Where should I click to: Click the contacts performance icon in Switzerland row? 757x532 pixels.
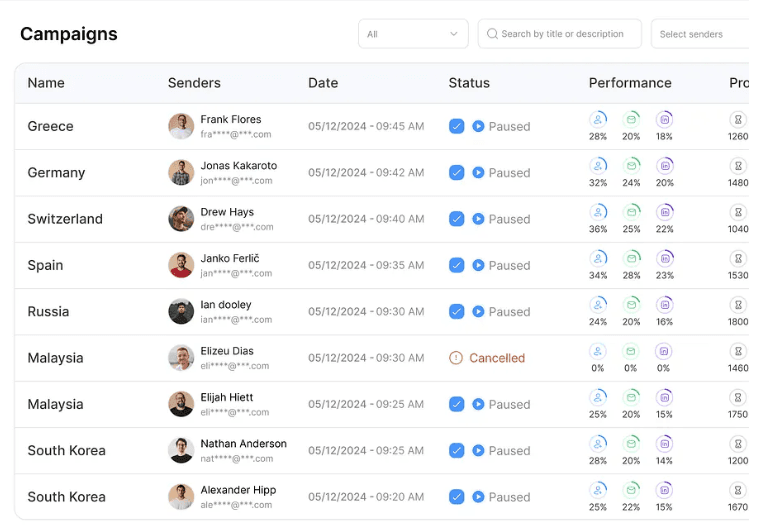598,211
